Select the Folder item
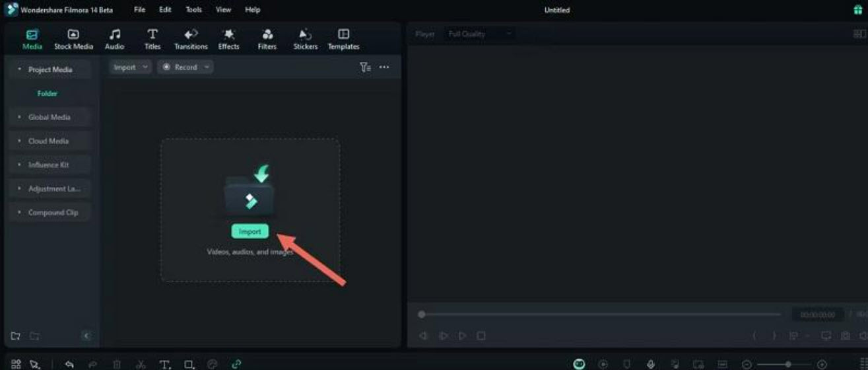 click(x=48, y=93)
